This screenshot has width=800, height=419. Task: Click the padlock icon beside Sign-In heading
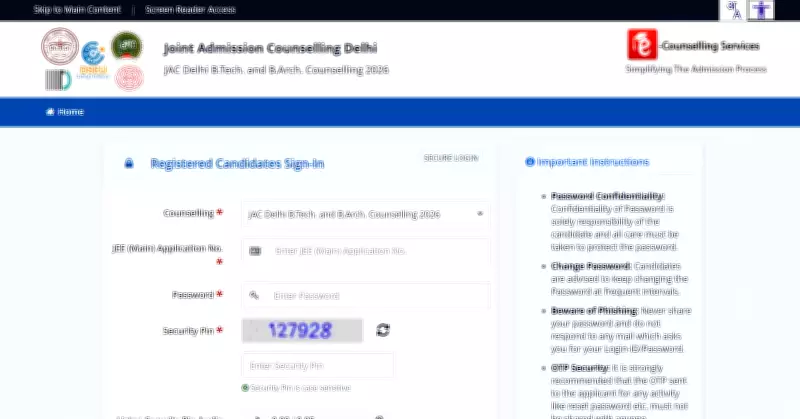pos(129,163)
